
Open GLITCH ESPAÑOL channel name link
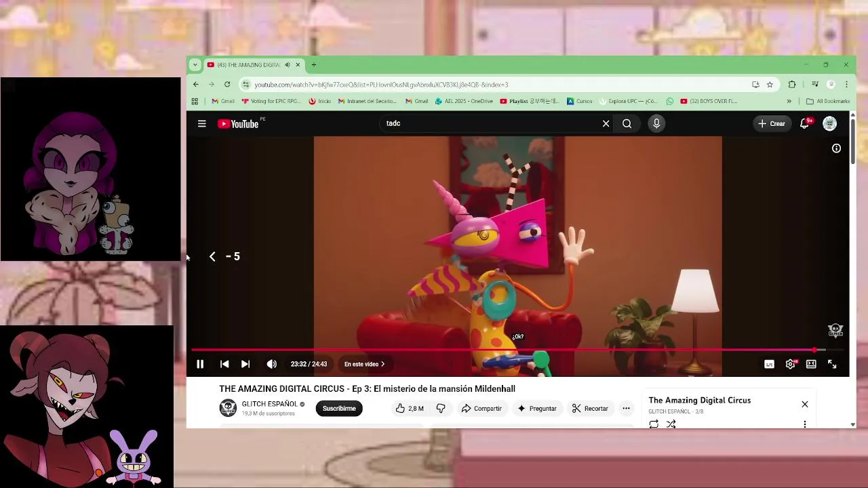[x=269, y=404]
